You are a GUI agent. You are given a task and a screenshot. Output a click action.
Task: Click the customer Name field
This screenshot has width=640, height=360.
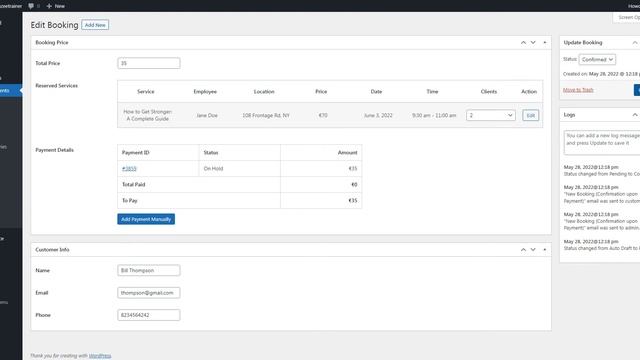(149, 270)
